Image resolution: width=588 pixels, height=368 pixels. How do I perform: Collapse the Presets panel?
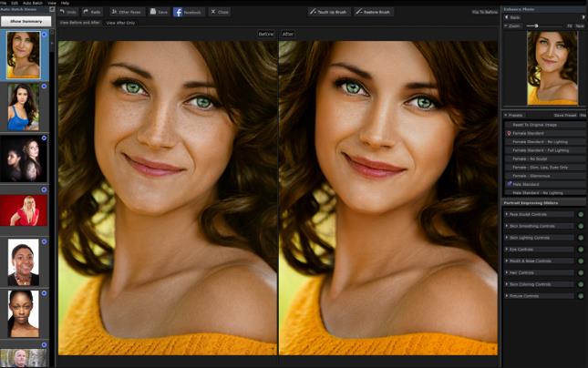pyautogui.click(x=506, y=115)
